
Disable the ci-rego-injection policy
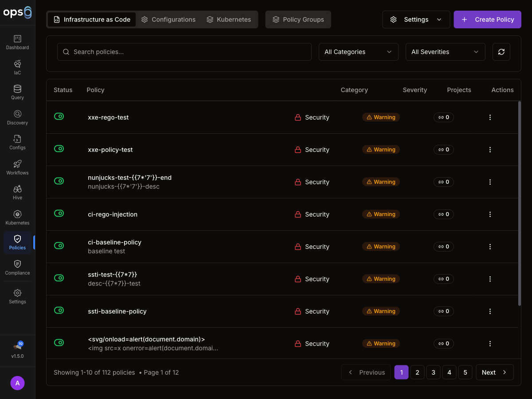[59, 213]
